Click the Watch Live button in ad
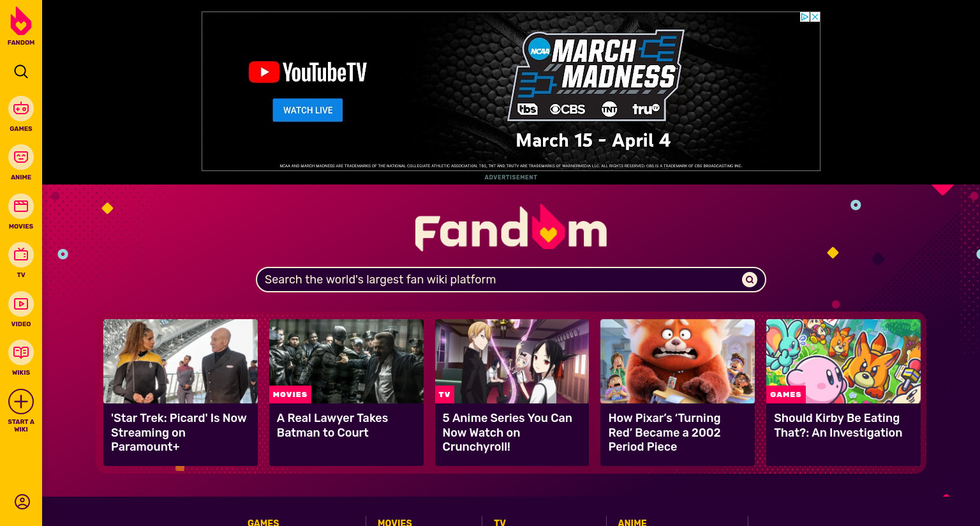Screen dimensions: 980x526 [308, 110]
